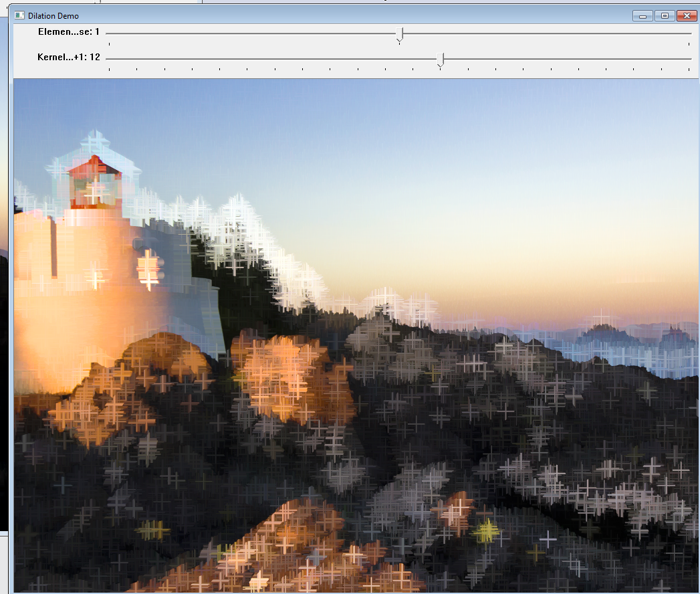Close the Dilation Demo window

pos(687,16)
